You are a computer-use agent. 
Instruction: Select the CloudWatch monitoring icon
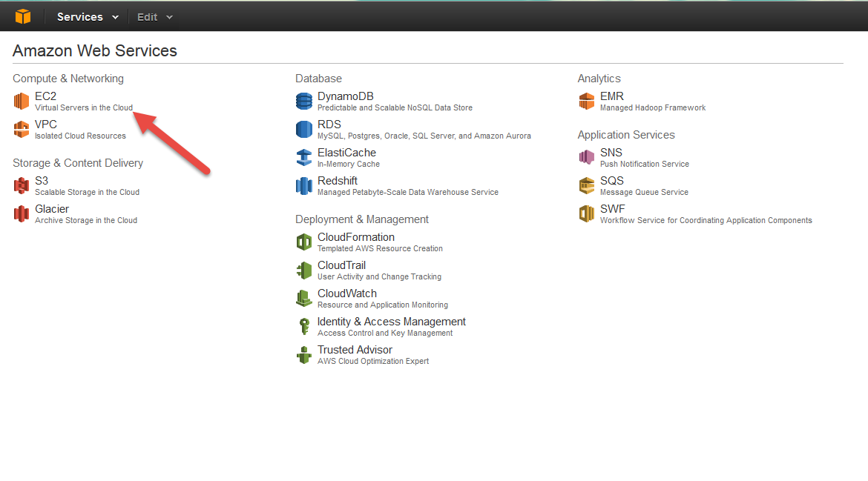(304, 297)
